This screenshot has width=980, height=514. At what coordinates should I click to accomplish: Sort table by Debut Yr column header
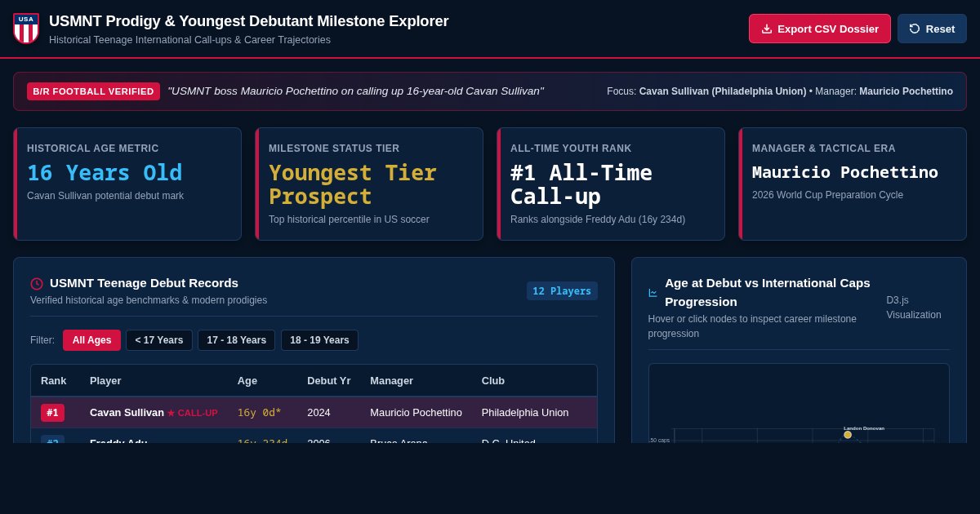click(329, 380)
